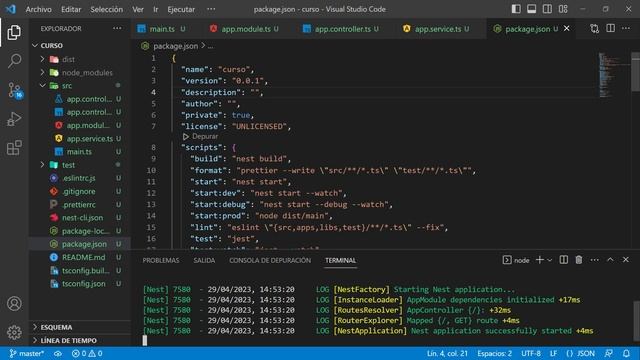This screenshot has height=360, width=640.
Task: Open the Search view in activity bar
Action: click(14, 61)
